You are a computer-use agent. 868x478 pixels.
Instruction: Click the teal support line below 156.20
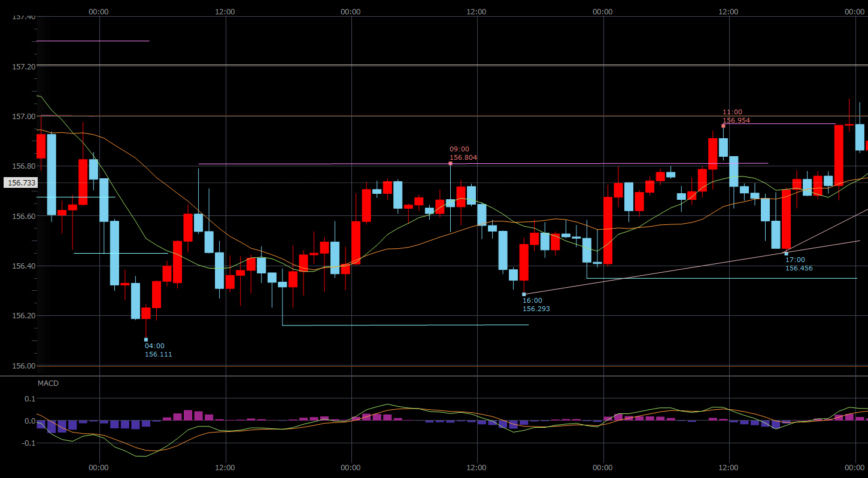click(407, 325)
